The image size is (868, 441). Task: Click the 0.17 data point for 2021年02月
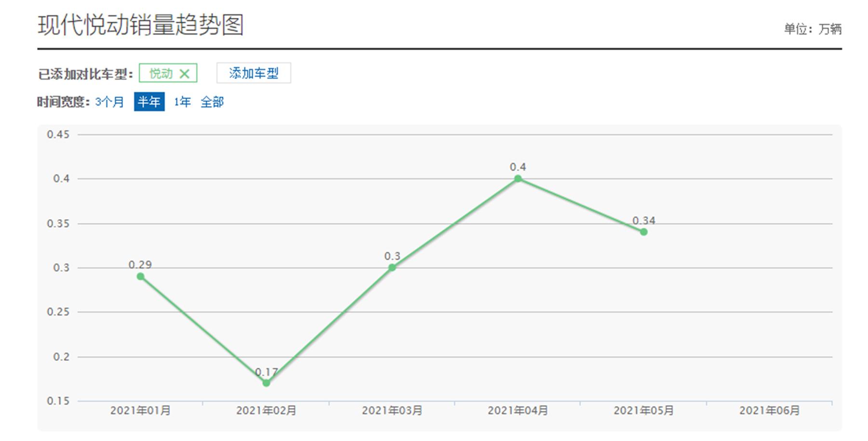pos(266,383)
